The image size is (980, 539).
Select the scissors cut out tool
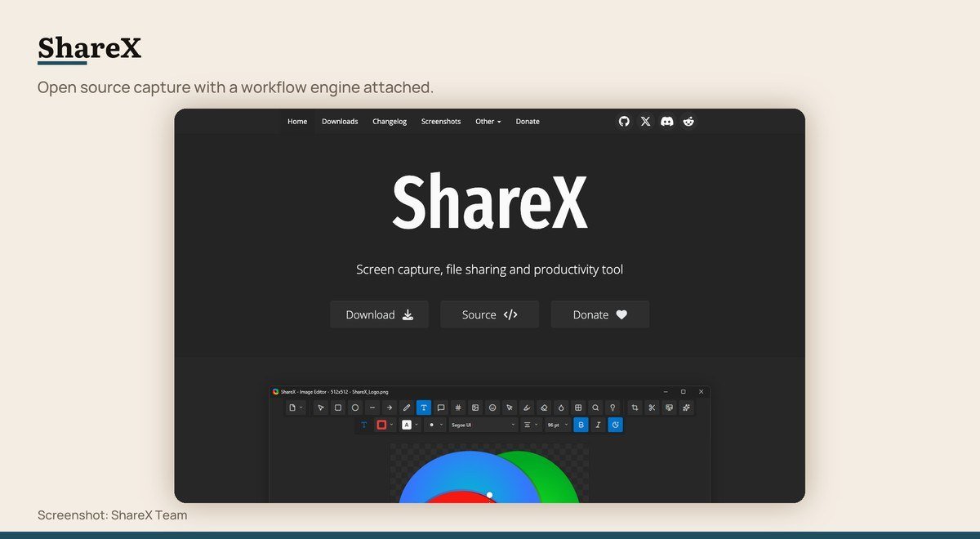pyautogui.click(x=652, y=408)
